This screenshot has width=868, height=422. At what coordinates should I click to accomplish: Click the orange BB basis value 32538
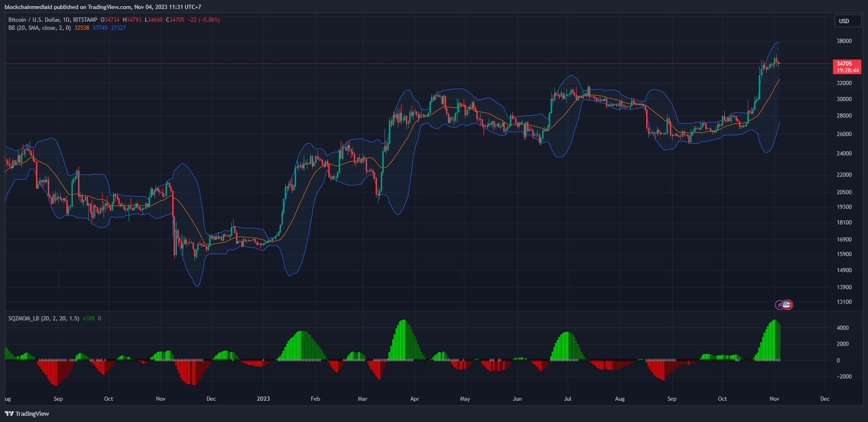pos(82,28)
